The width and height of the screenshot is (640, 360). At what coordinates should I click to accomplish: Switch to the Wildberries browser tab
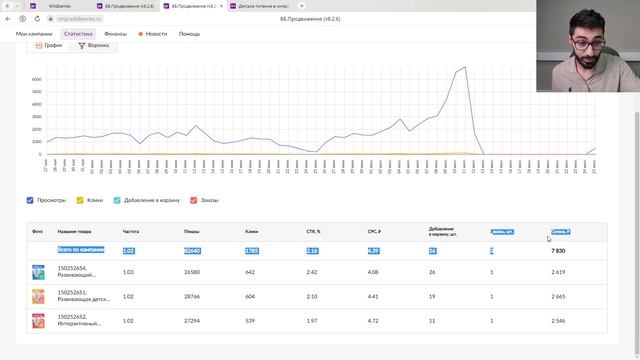[x=60, y=6]
